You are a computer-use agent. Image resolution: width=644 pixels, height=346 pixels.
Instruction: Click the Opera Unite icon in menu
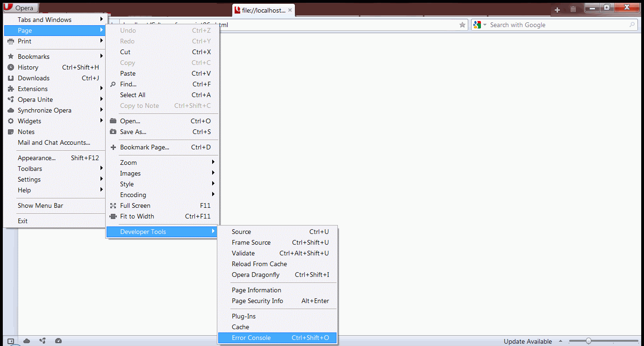click(11, 99)
